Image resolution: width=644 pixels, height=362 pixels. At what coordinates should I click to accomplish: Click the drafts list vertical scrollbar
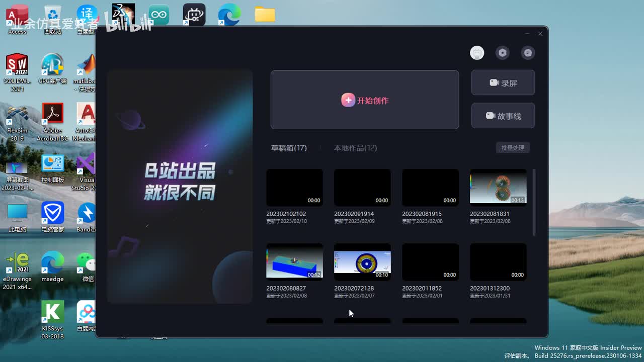(x=534, y=202)
